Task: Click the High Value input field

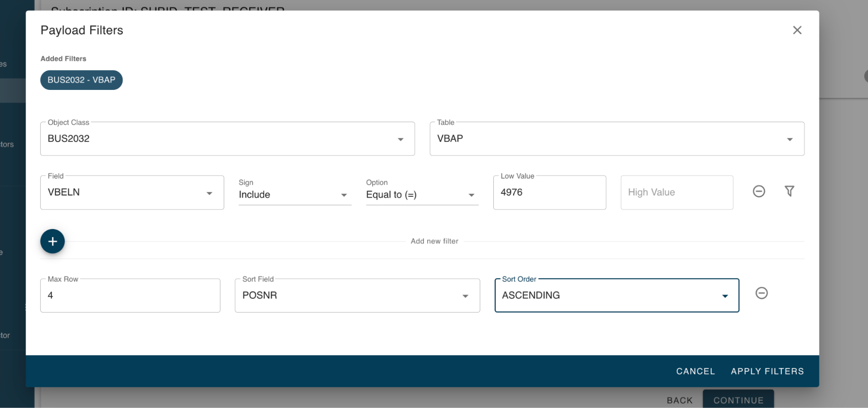Action: click(677, 192)
